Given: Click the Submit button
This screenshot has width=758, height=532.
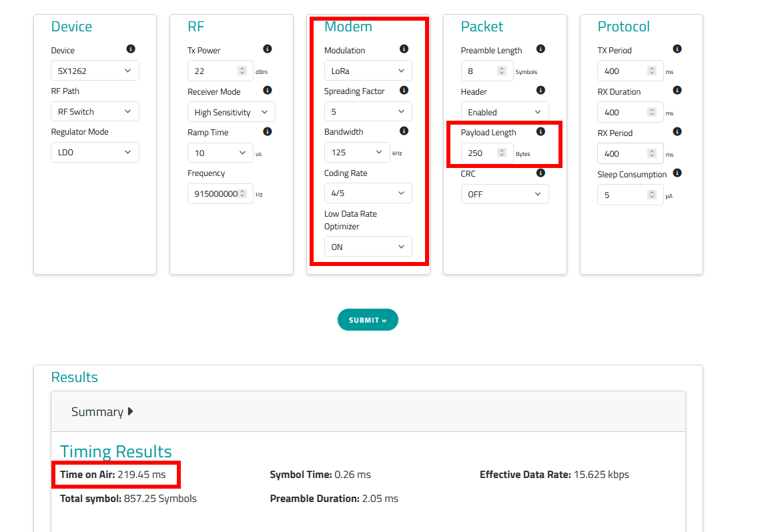Looking at the screenshot, I should click(368, 320).
